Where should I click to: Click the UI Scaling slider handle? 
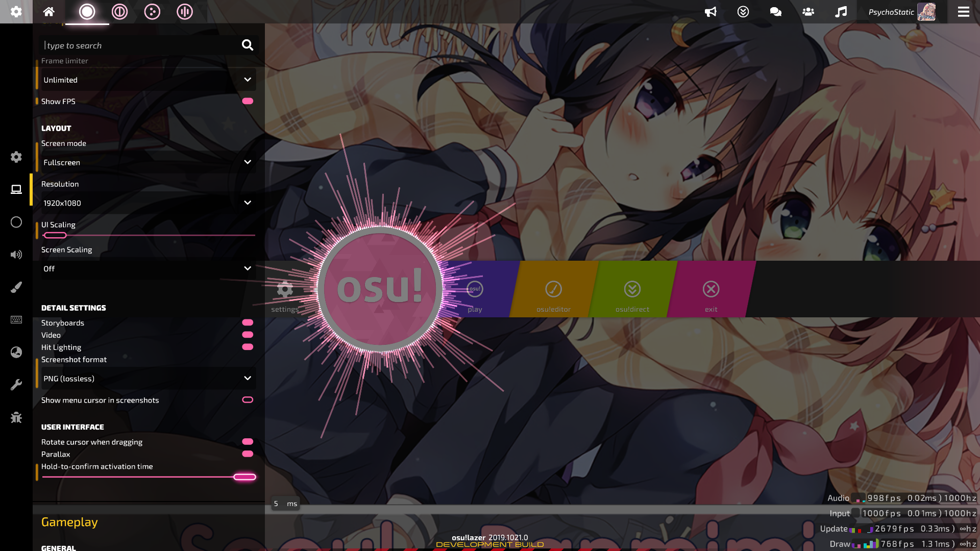click(55, 235)
